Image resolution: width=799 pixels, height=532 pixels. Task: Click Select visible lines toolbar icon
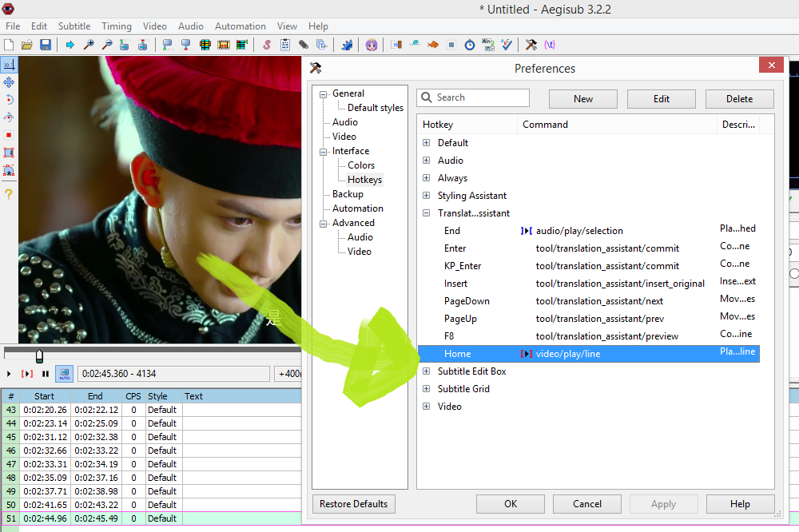coord(205,45)
